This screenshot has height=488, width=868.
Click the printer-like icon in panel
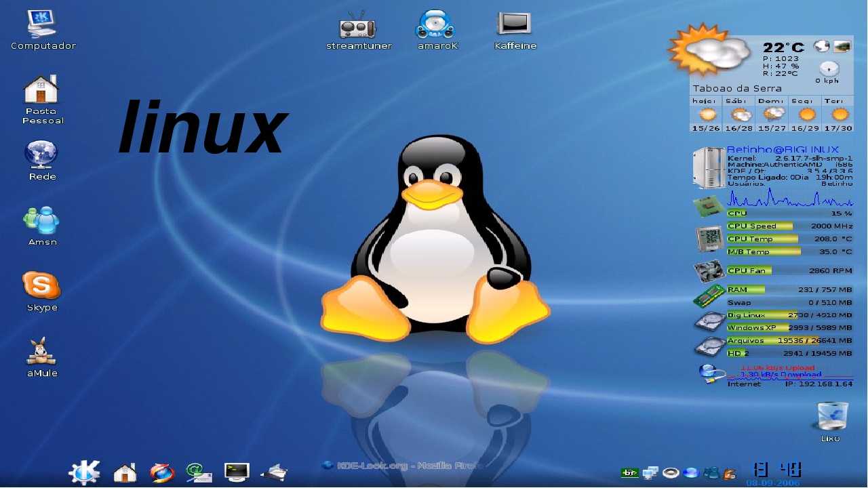point(275,472)
